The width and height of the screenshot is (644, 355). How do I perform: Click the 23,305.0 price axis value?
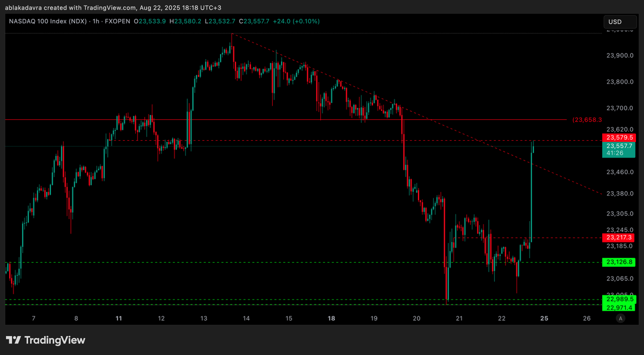pyautogui.click(x=620, y=213)
